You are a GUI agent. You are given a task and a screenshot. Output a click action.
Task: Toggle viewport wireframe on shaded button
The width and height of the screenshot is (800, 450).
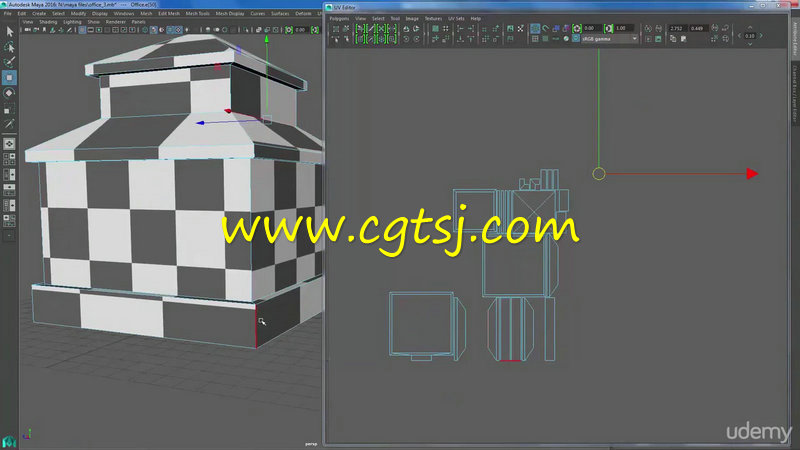click(170, 30)
